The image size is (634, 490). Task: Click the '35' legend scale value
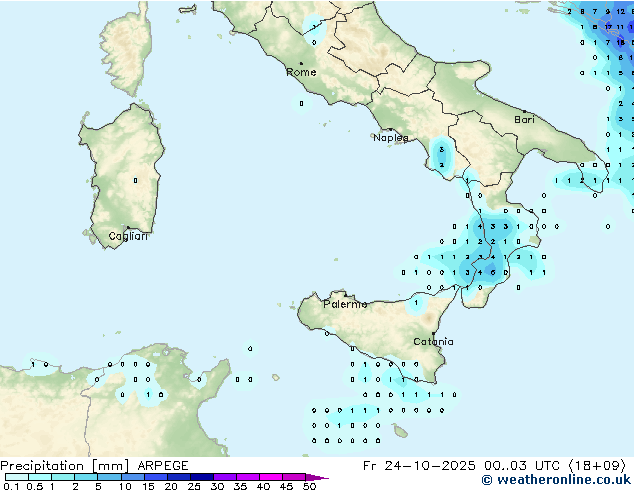pos(240,486)
